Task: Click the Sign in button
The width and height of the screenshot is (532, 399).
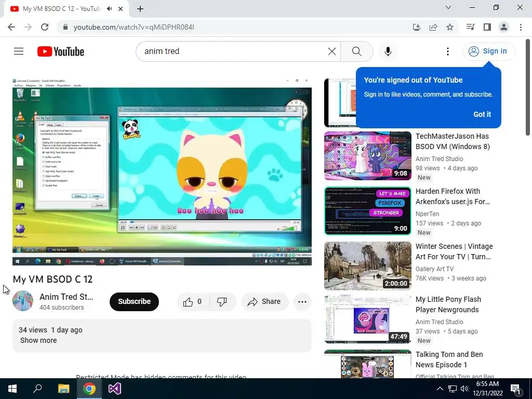Action: point(488,51)
